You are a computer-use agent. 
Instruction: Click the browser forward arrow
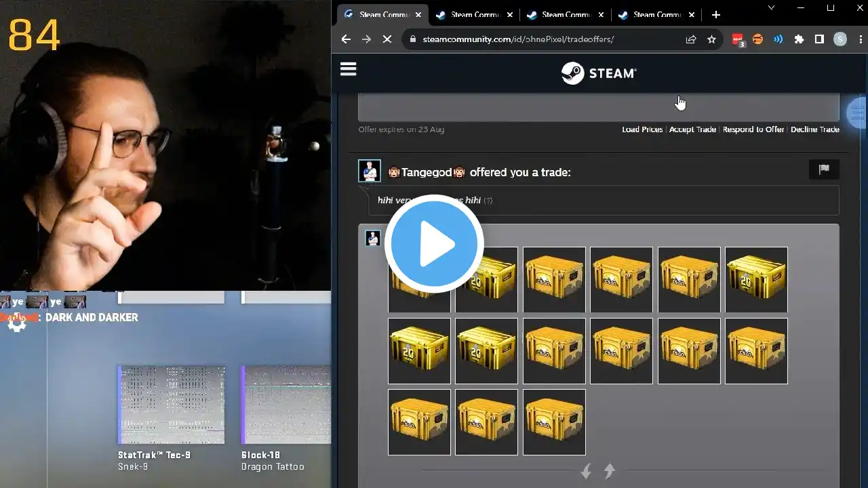coord(366,39)
